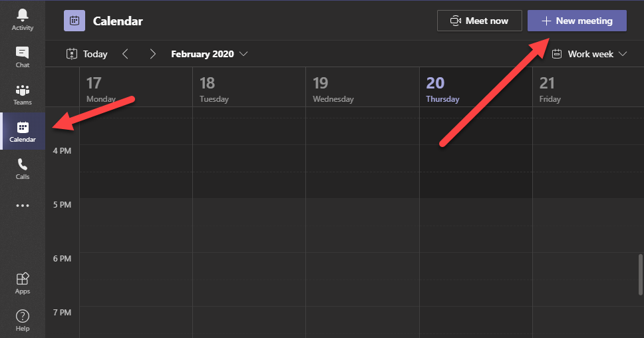Select the Calendar sidebar icon

tap(22, 132)
